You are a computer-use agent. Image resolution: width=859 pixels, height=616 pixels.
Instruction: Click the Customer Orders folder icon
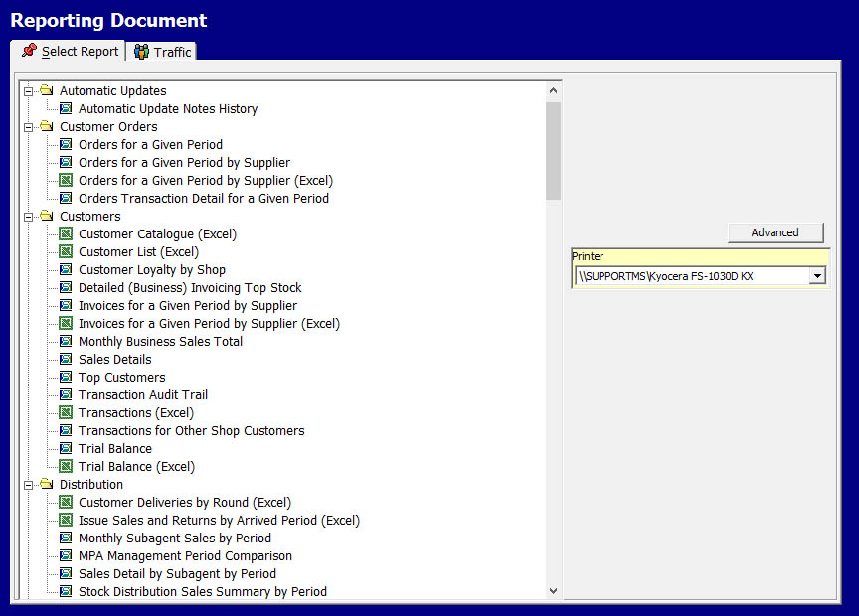pos(47,126)
